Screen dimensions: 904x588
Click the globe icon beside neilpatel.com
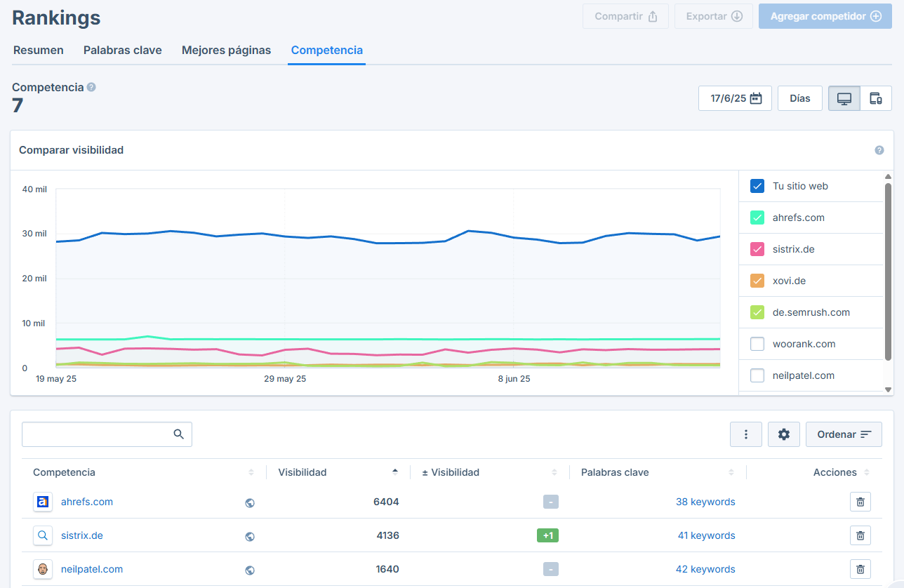tap(250, 570)
